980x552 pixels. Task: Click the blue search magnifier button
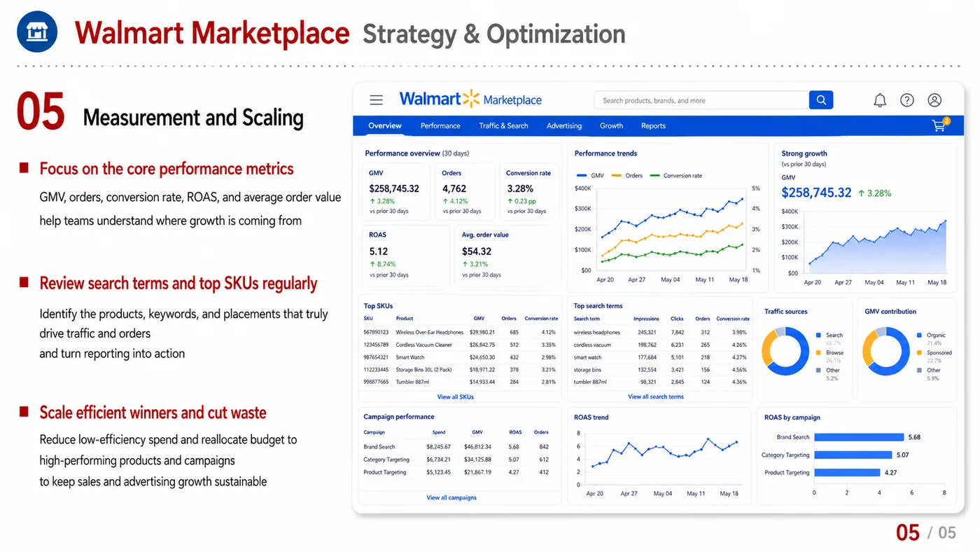tap(821, 99)
